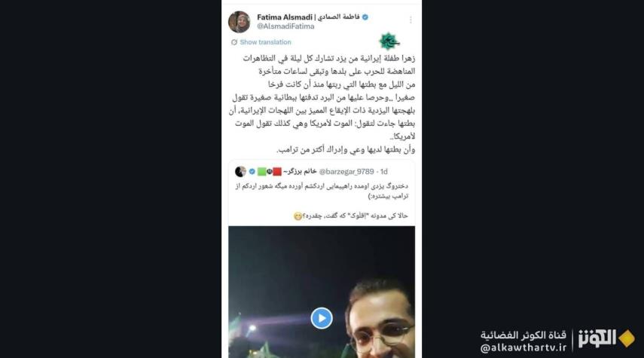The width and height of the screenshot is (644, 358).
Task: Click the blue verified badge beside Fatima's name
Action: point(365,17)
